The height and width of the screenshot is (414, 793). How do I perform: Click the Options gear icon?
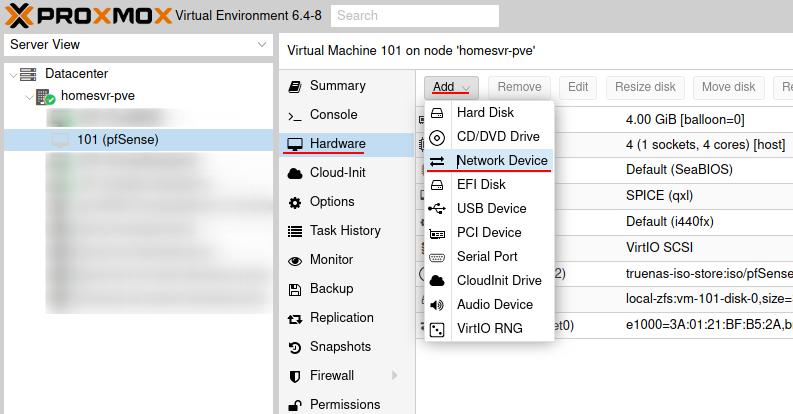295,203
